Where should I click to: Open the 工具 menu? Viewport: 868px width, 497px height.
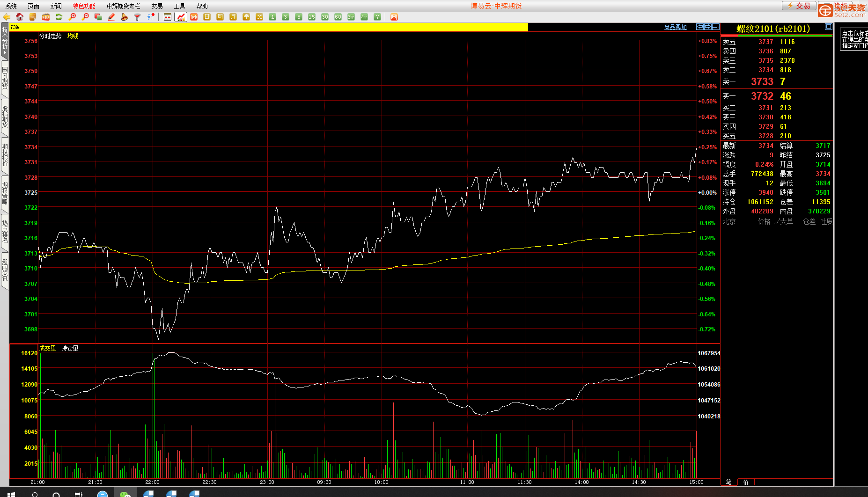click(179, 6)
